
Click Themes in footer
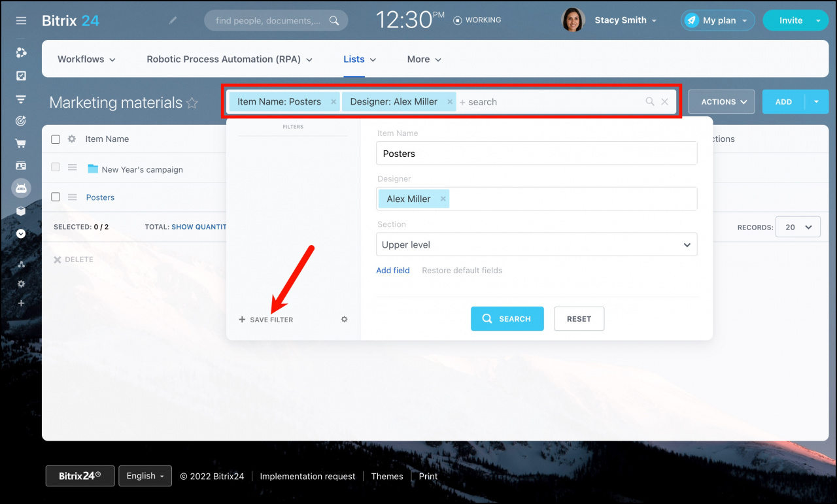tap(387, 476)
